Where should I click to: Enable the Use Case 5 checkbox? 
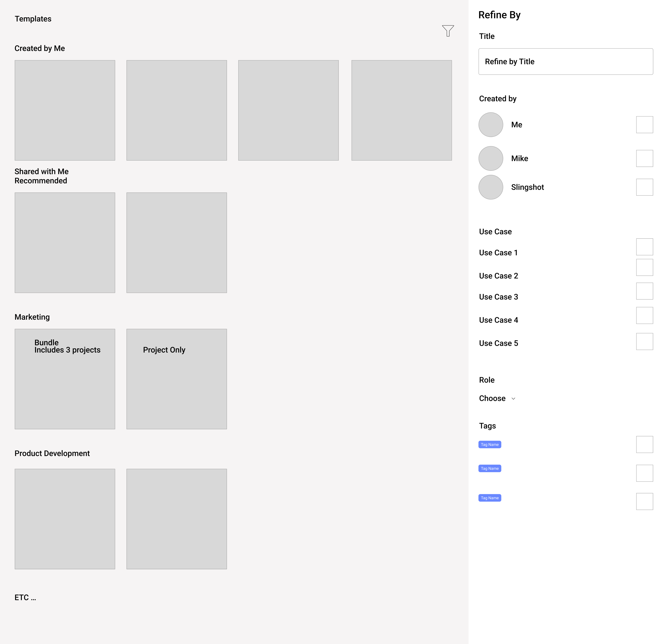(644, 342)
